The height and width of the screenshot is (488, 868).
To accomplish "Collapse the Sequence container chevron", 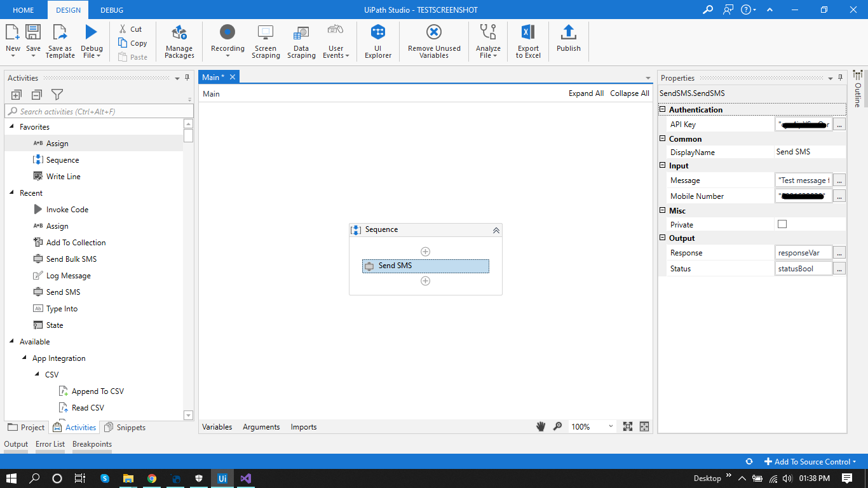I will point(496,230).
